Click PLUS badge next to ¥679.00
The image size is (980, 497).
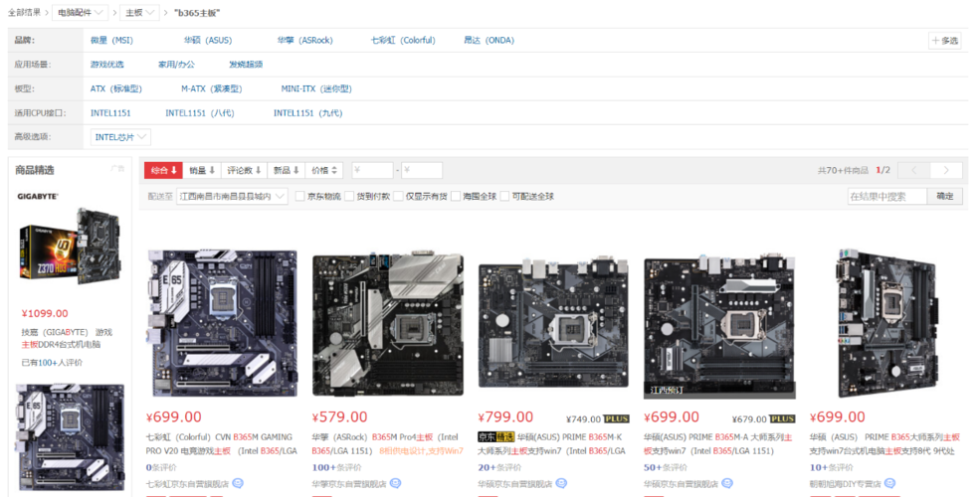[x=782, y=418]
